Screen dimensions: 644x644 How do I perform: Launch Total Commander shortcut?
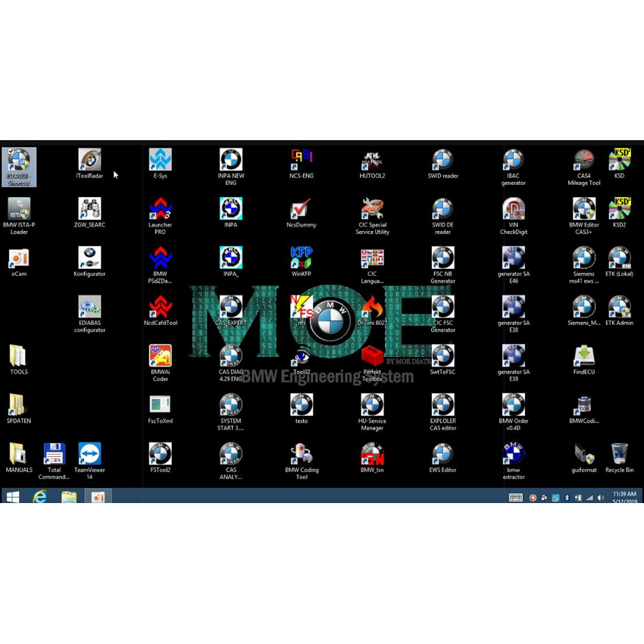pos(55,461)
